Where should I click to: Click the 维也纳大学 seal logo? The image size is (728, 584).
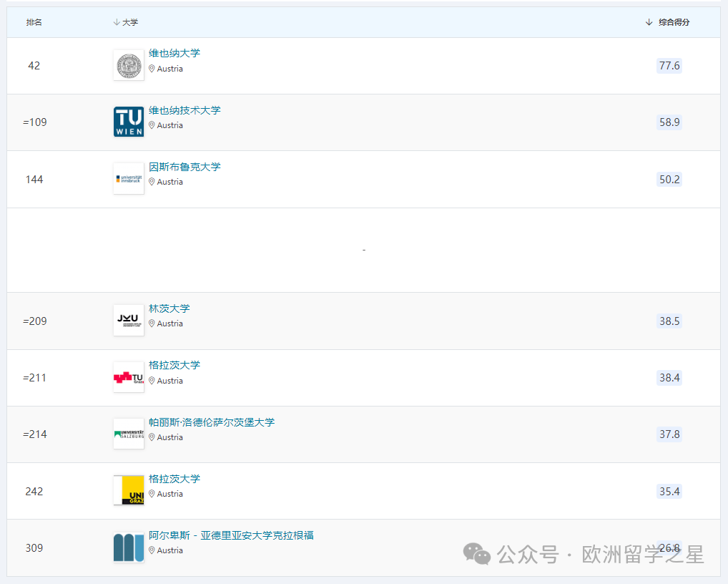[x=129, y=66]
